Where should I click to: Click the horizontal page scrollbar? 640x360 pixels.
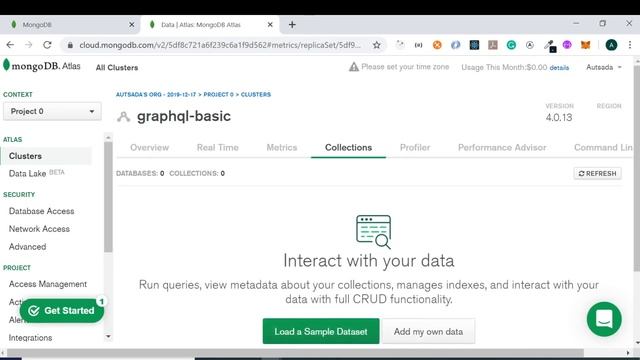click(295, 353)
